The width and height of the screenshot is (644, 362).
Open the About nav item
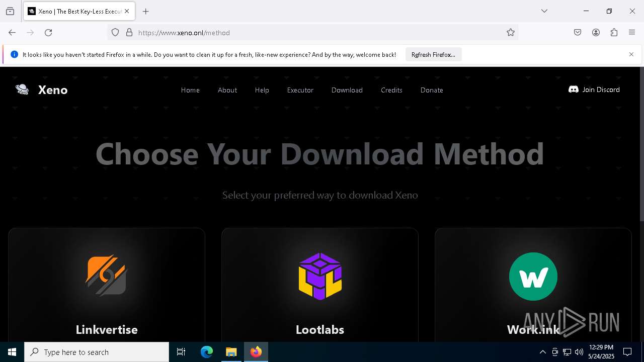click(227, 90)
